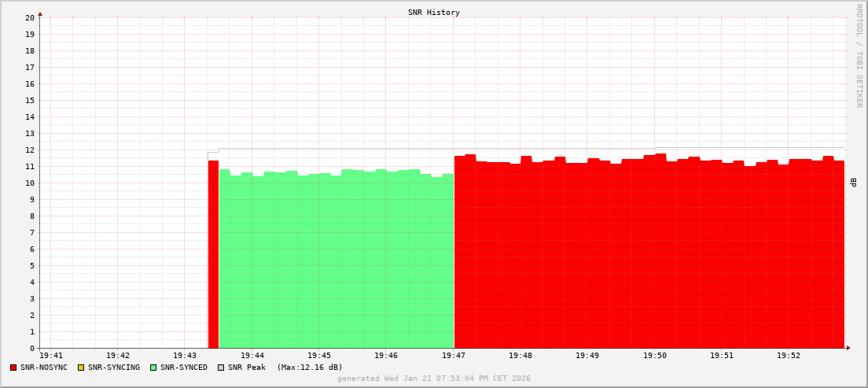
Task: Click the dB axis unit label
Action: click(854, 183)
